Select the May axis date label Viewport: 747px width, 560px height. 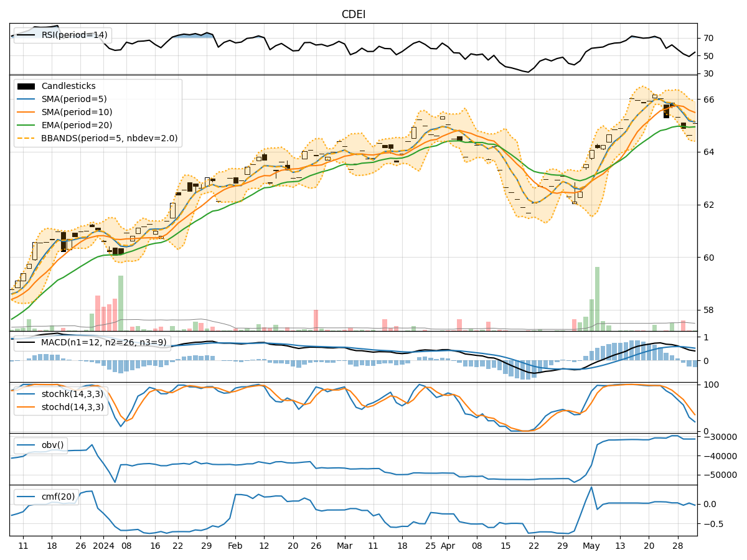[590, 544]
